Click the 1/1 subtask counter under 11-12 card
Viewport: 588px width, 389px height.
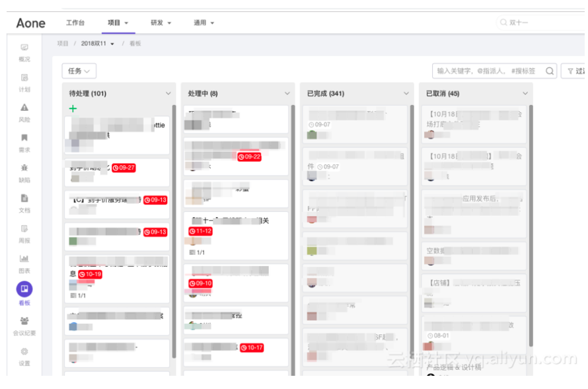click(198, 252)
